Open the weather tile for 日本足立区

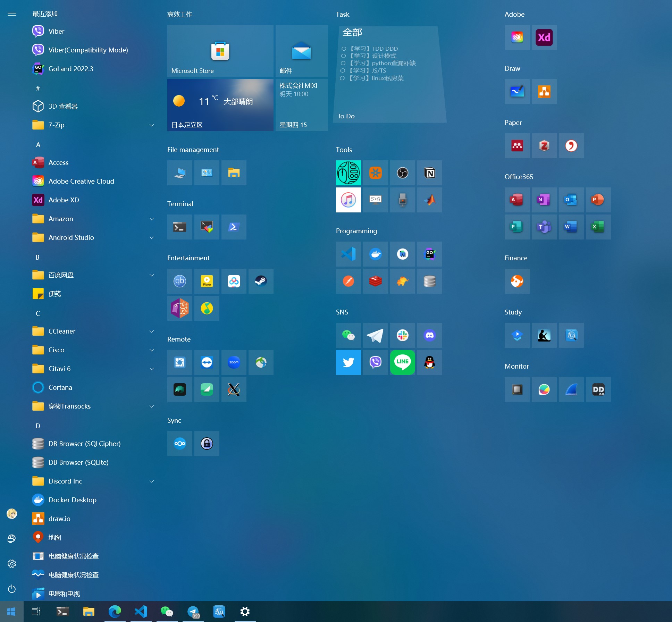(x=220, y=105)
